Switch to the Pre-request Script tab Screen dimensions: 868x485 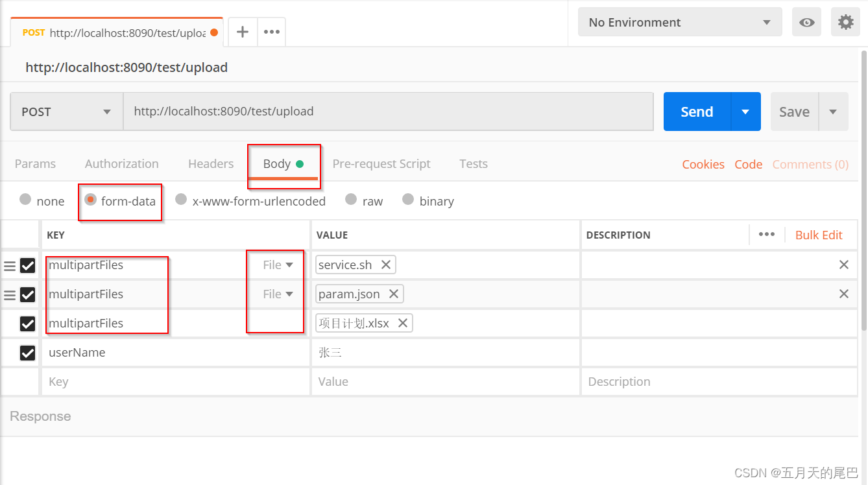(381, 163)
